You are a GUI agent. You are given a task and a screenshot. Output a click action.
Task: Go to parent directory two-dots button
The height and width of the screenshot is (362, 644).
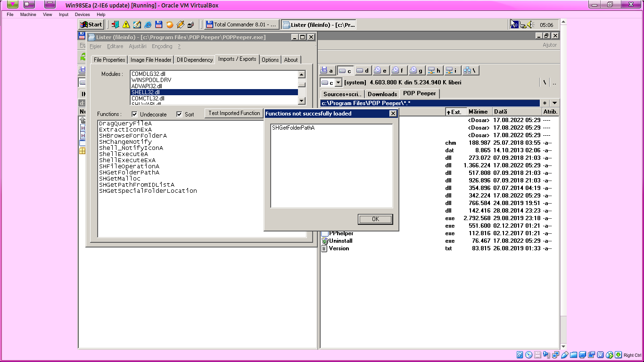(554, 82)
